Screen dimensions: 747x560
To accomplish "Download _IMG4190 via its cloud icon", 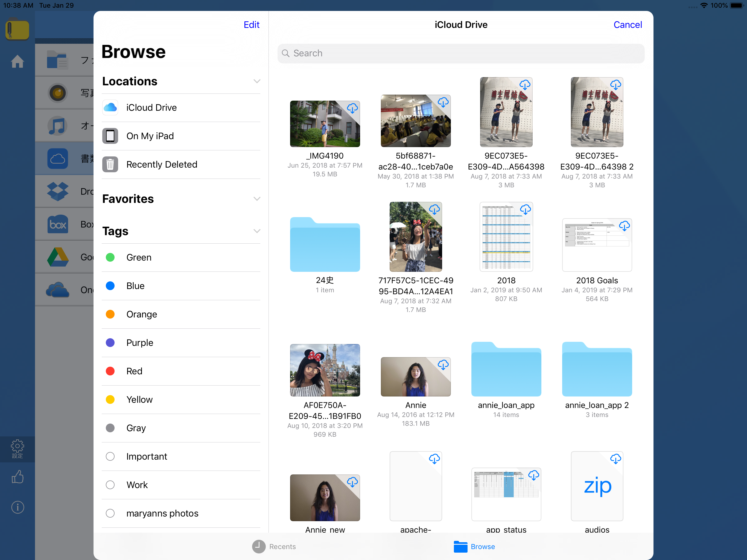I will 352,109.
